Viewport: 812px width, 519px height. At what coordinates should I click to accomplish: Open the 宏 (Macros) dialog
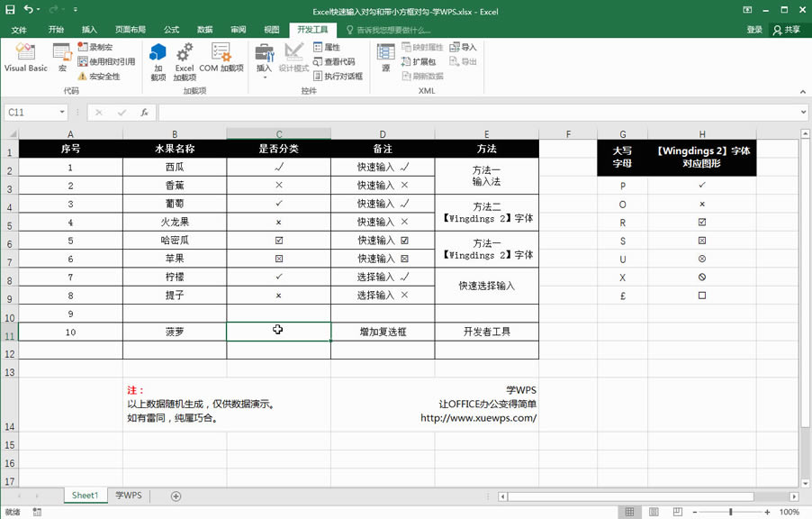61,61
